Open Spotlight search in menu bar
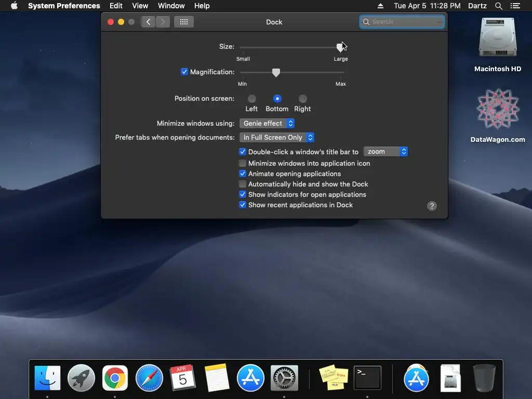The width and height of the screenshot is (532, 399). (498, 6)
